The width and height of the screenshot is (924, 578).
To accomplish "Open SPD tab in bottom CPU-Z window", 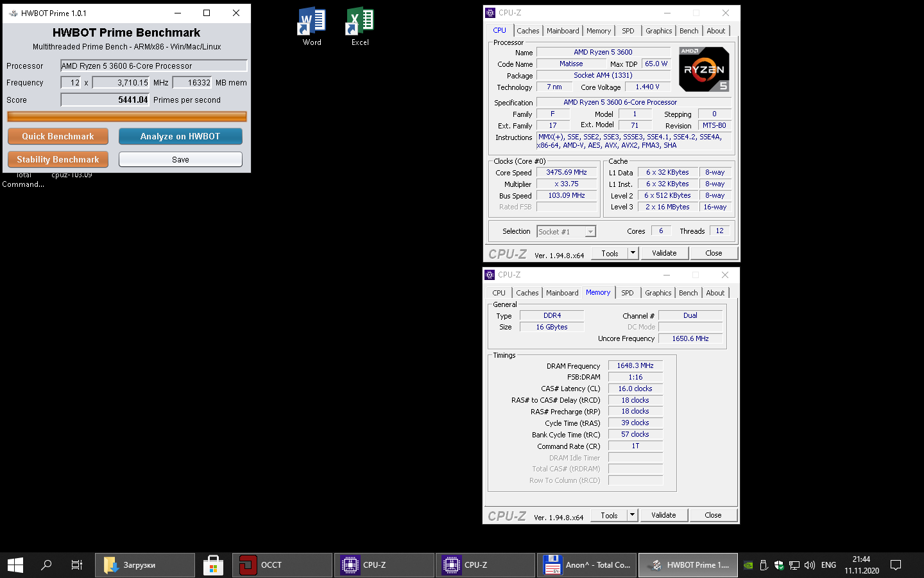I will coord(628,293).
